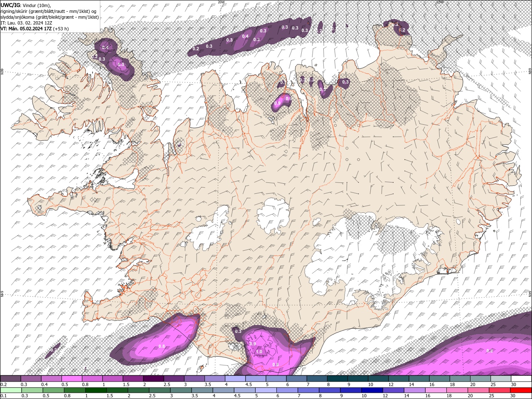
Task: Click the darkest purple 2 swatch in upper legend
Action: 153,379
